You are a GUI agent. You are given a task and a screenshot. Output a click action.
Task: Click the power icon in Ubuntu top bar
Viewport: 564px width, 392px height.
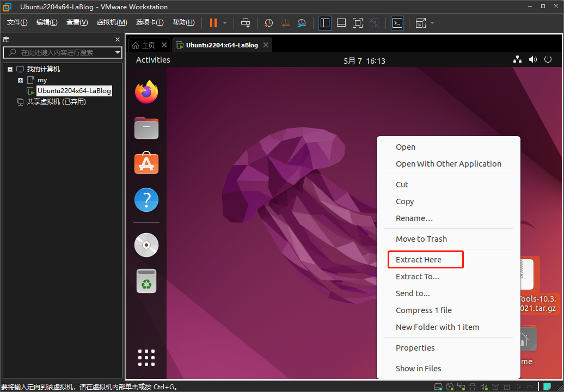click(x=548, y=59)
